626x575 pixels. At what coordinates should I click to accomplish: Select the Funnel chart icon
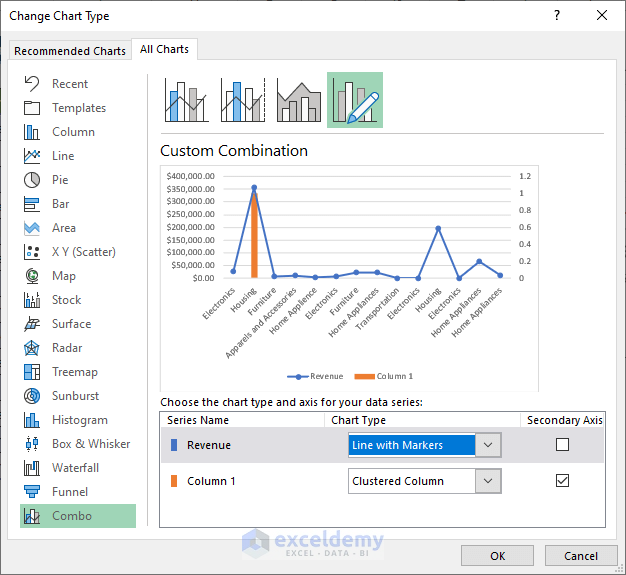[x=32, y=492]
